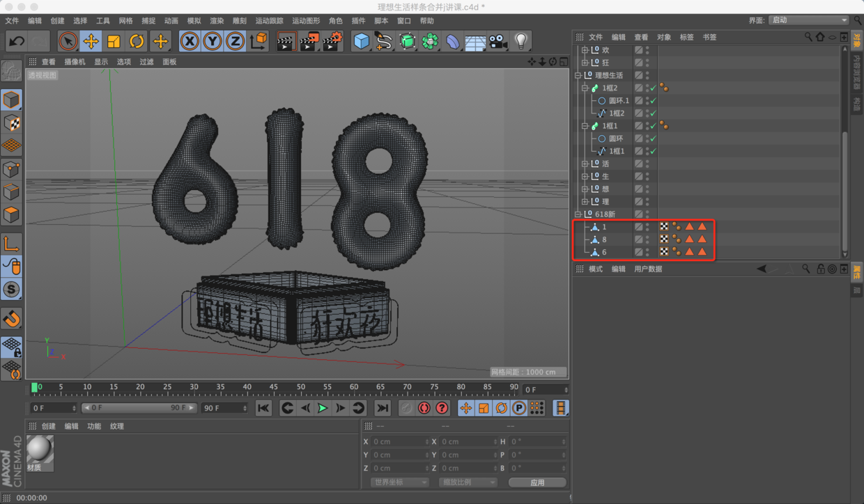Toggle the green checkmark of 圆环.1
The height and width of the screenshot is (504, 864).
coord(653,101)
